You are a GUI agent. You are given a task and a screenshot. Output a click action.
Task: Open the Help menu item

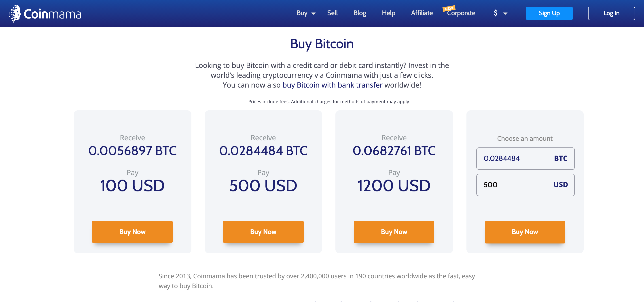tap(388, 13)
